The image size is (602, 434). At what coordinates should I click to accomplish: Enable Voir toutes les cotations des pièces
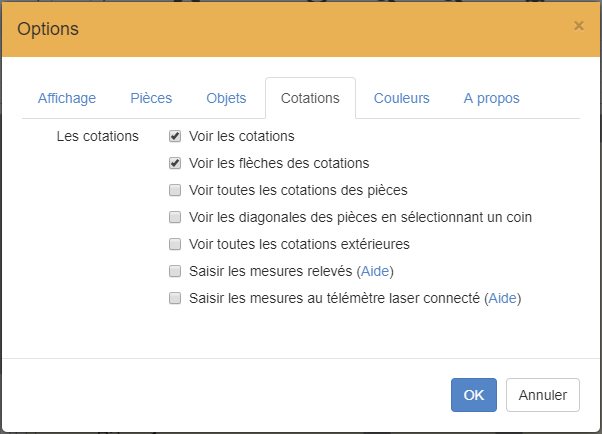click(x=175, y=190)
